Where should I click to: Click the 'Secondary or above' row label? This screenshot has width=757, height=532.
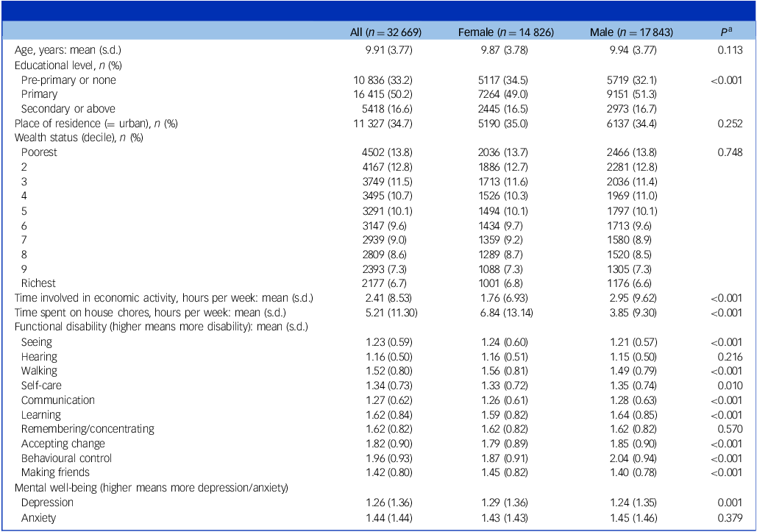[68, 109]
